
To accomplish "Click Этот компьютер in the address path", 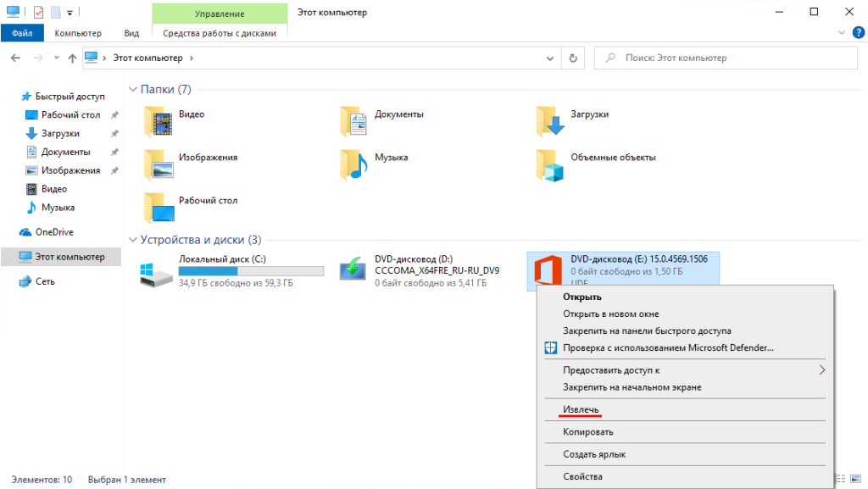I will point(147,58).
